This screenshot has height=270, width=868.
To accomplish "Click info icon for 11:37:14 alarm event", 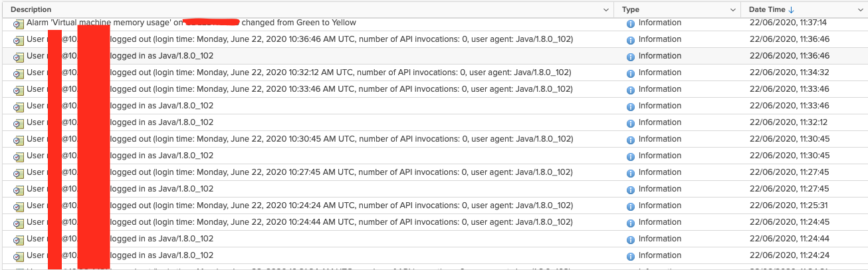I will point(631,23).
